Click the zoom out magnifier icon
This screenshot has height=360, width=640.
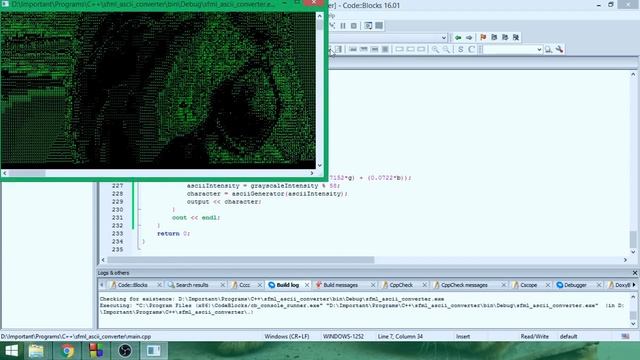click(447, 49)
